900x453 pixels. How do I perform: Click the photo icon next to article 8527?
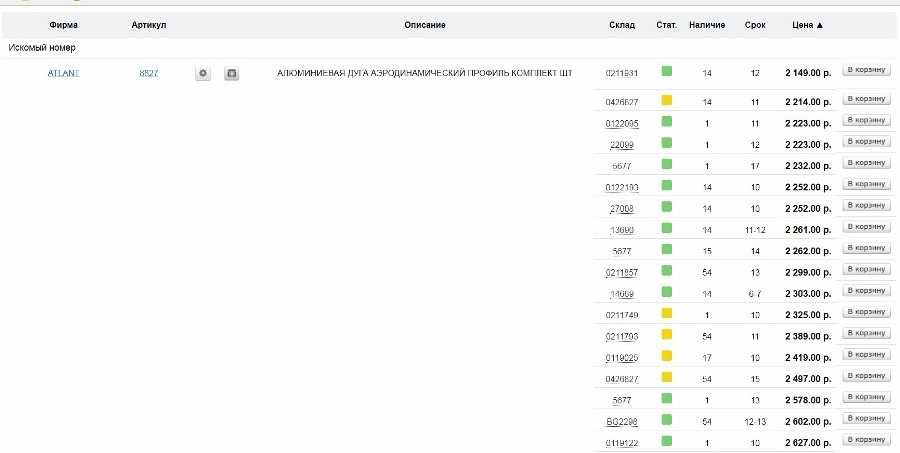231,73
